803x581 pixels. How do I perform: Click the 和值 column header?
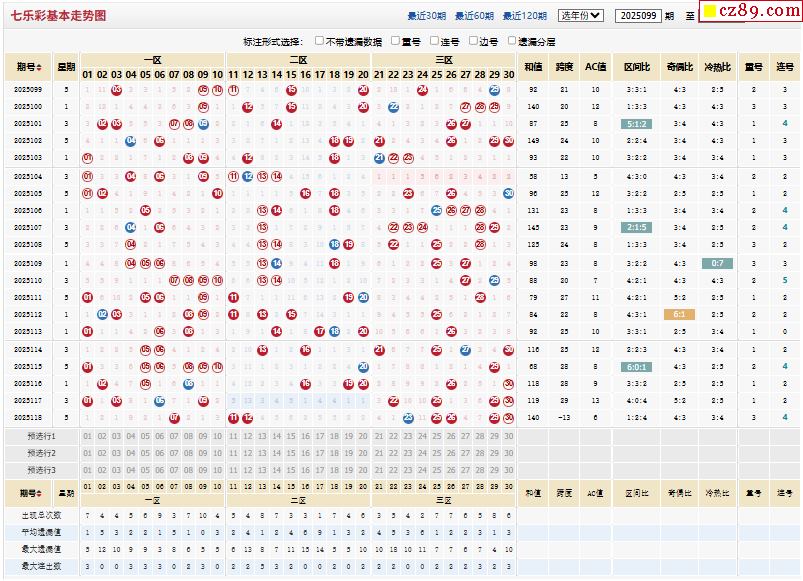tap(533, 67)
